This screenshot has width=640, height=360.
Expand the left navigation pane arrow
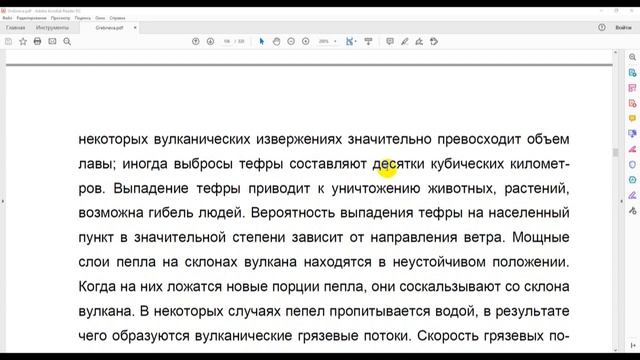pos(3,201)
